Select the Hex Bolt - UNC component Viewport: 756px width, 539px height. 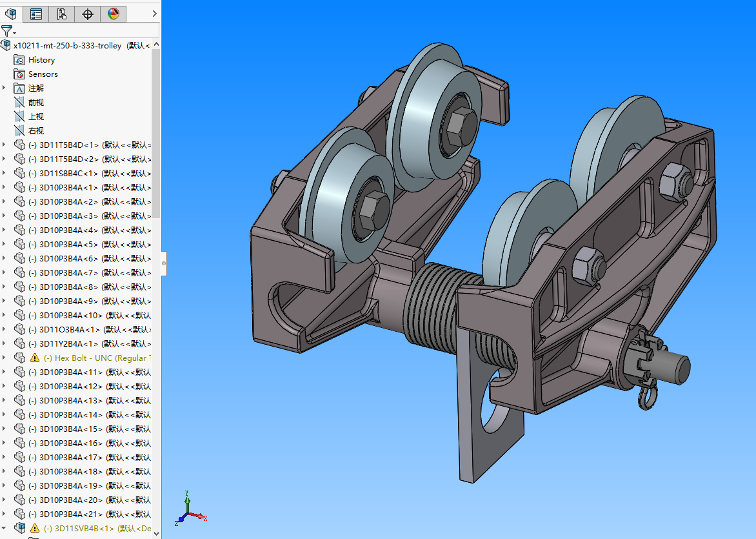[97, 358]
